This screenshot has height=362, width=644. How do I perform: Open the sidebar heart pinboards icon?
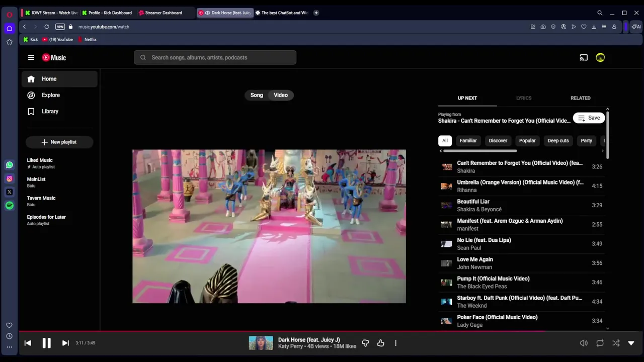[10, 325]
